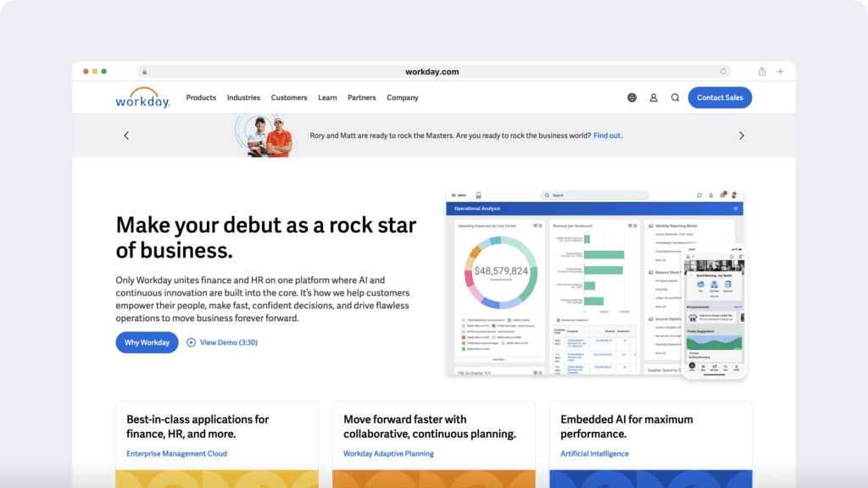Click the Operational Analysis dashboard image
The width and height of the screenshot is (868, 488).
tap(594, 282)
